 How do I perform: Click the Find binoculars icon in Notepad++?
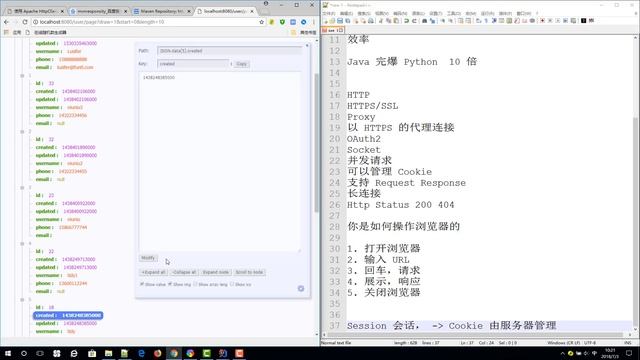[424, 21]
